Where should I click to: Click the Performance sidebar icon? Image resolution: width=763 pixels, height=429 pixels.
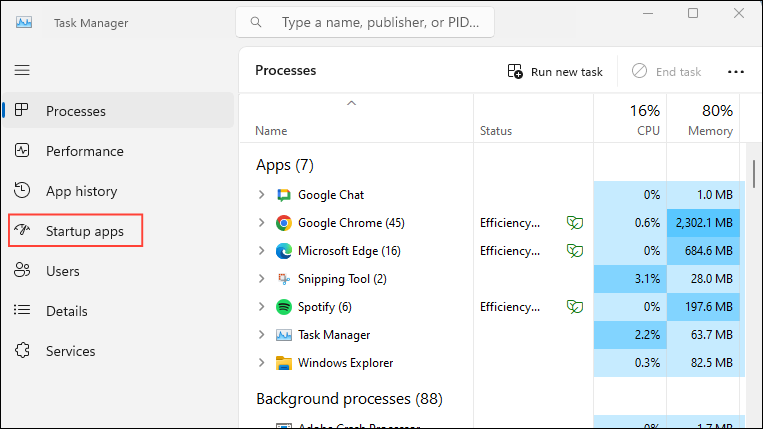(x=22, y=150)
